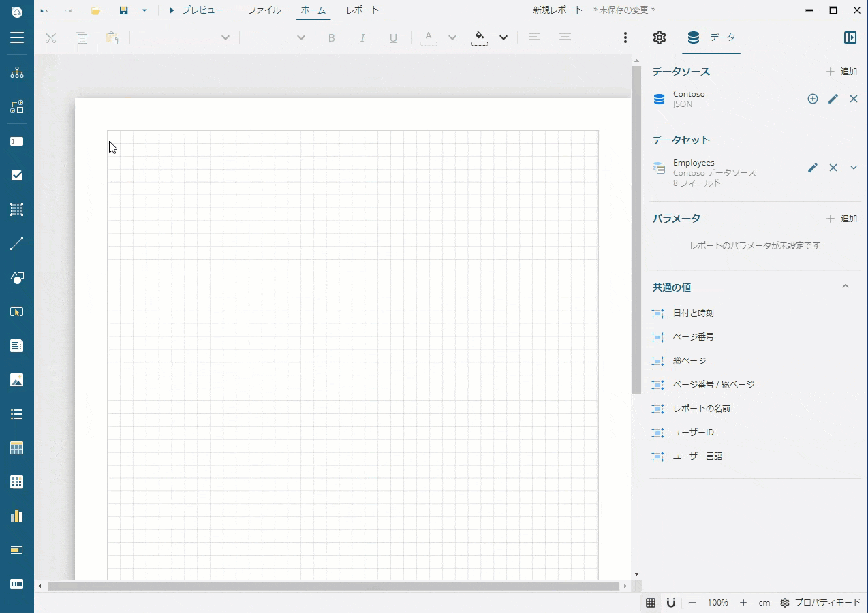
Task: Select the CheckBox tool
Action: click(x=16, y=175)
